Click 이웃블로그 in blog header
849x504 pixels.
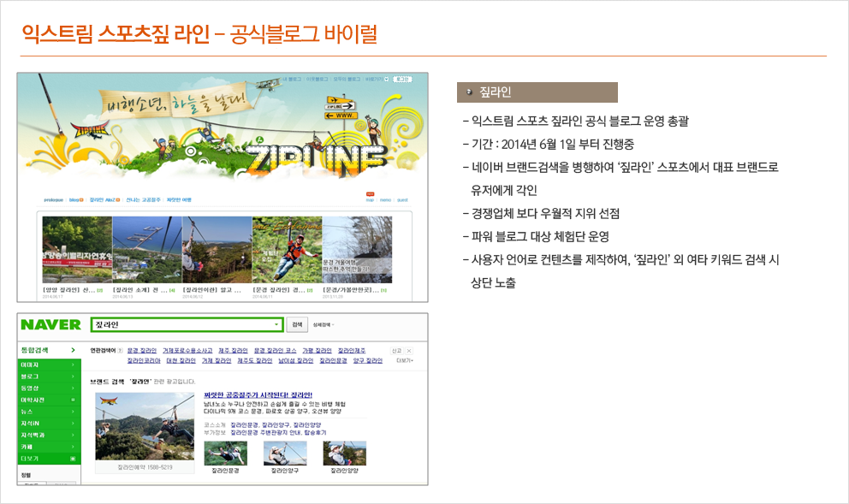click(317, 79)
